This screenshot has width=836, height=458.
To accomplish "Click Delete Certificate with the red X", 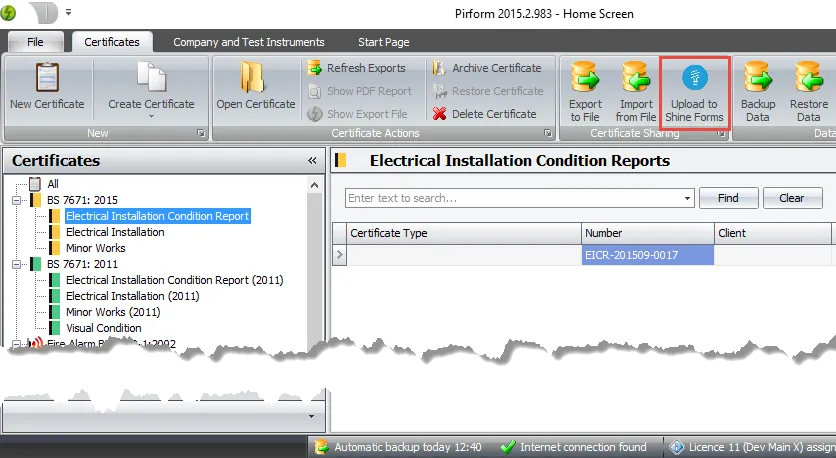I will coord(484,114).
